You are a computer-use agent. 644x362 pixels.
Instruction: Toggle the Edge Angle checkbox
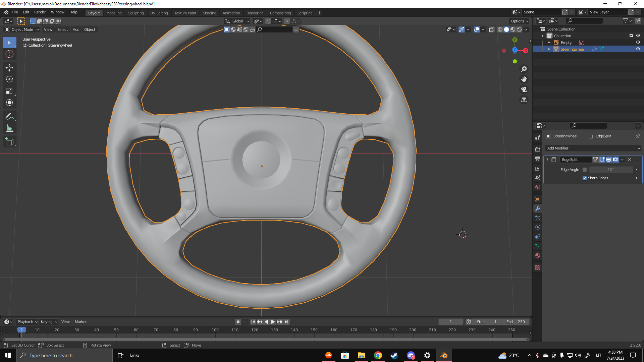pyautogui.click(x=585, y=170)
